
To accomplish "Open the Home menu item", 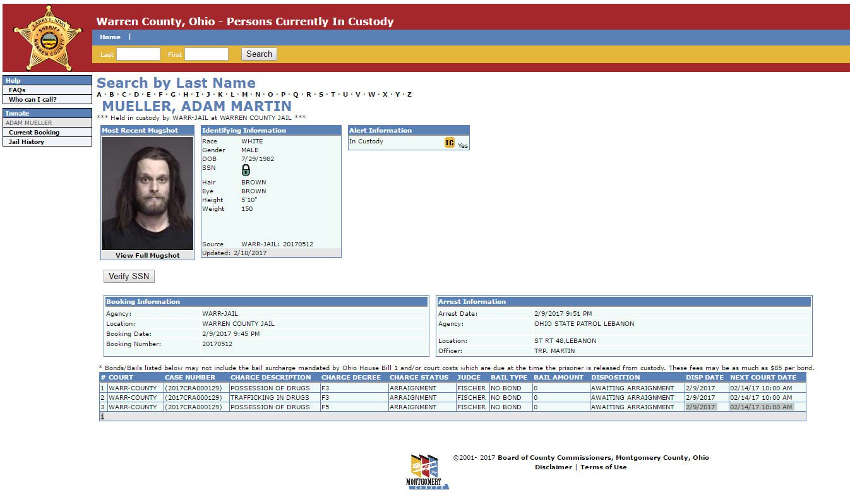I will click(x=110, y=37).
